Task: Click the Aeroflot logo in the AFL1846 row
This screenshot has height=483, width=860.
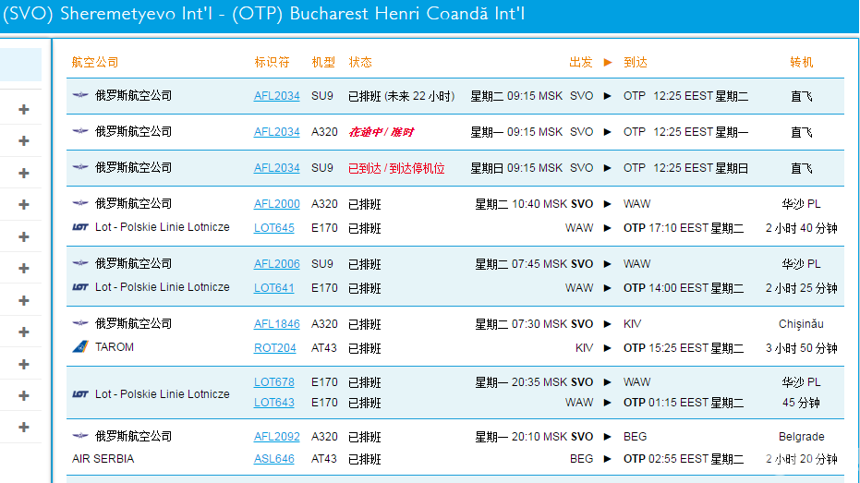Action: click(x=80, y=323)
